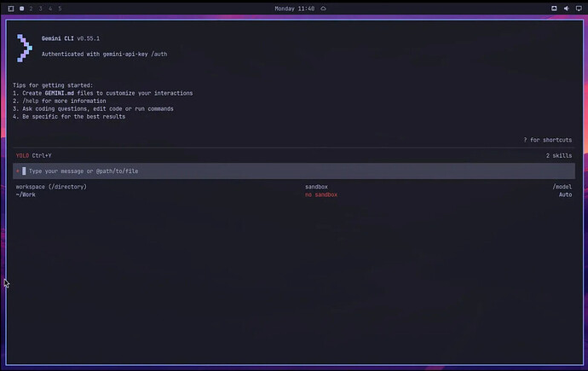Click the display monitor icon in tray
The width and height of the screenshot is (588, 371).
click(x=579, y=9)
